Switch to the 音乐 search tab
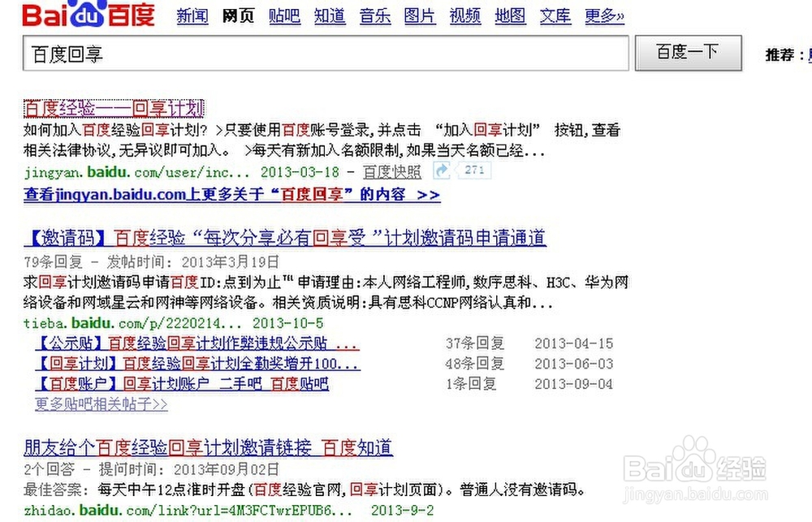 (375, 15)
